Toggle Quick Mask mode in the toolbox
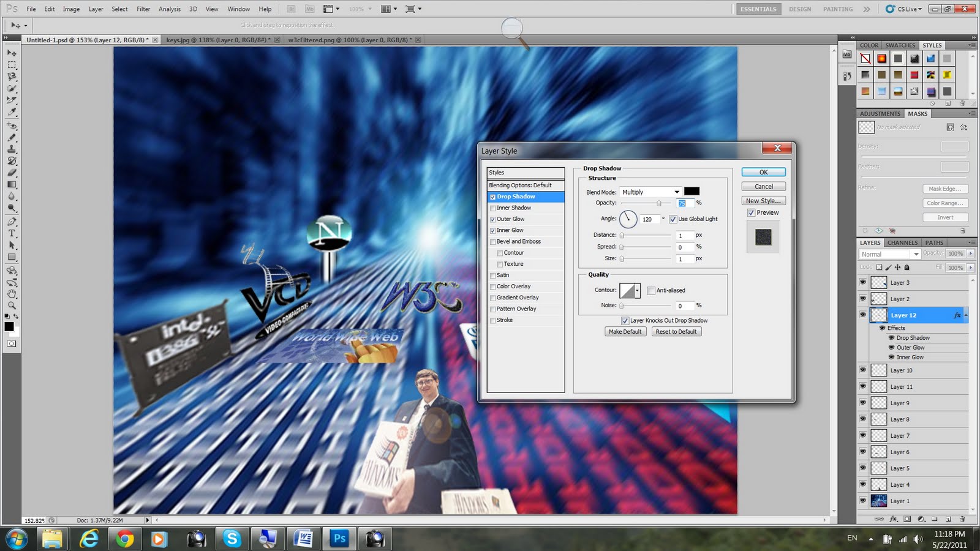 (12, 344)
